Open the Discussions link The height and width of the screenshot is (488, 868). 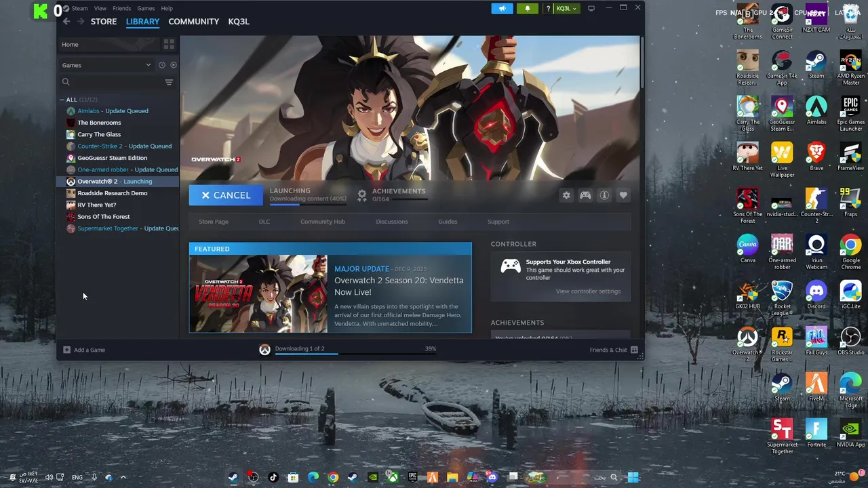tap(392, 222)
